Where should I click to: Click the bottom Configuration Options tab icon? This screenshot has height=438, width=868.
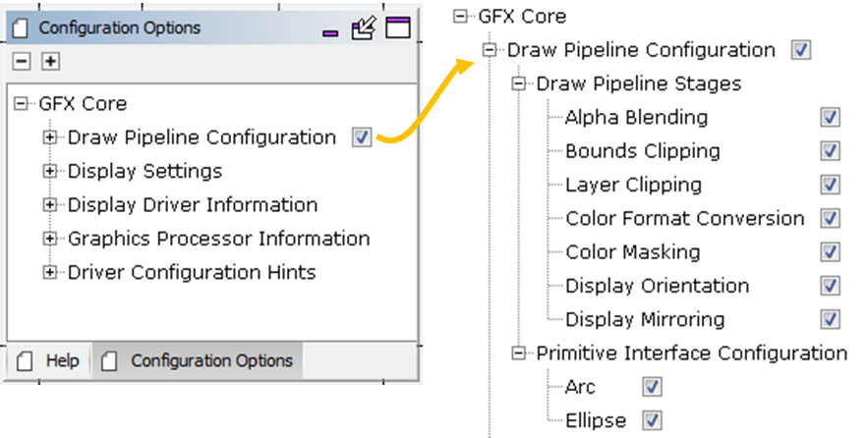click(109, 361)
